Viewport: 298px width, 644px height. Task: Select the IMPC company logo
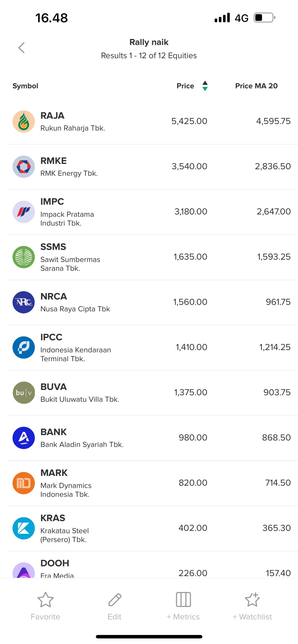pyautogui.click(x=23, y=212)
